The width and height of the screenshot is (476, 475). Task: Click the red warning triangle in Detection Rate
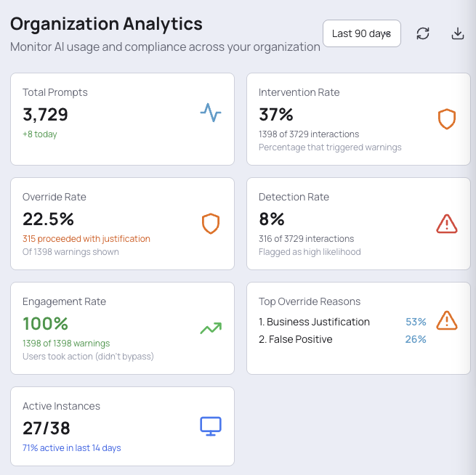(446, 224)
